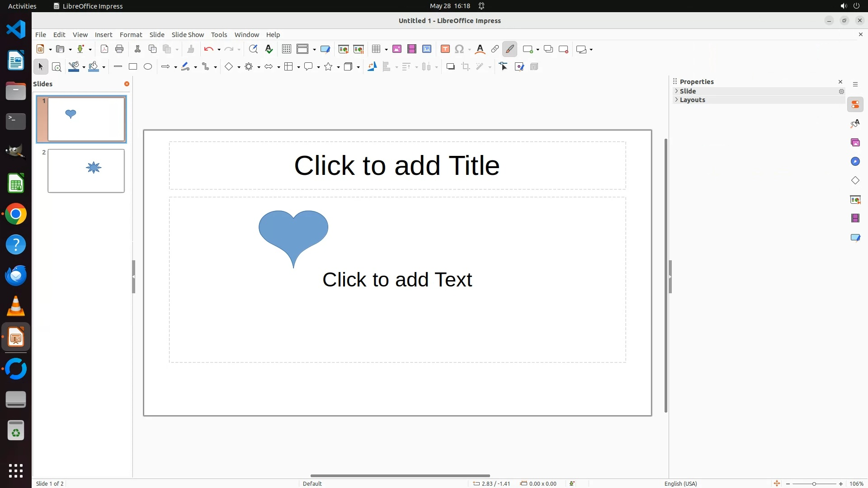
Task: Open the Stars and Banners shapes dropdown
Action: coord(339,67)
